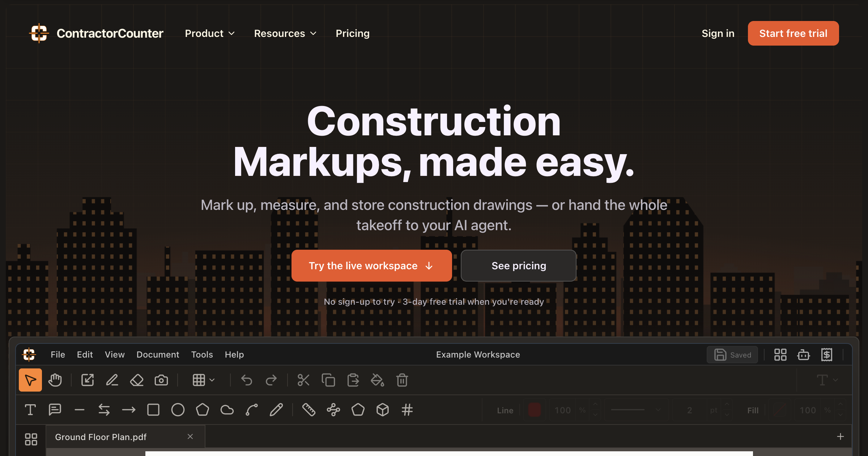This screenshot has height=456, width=868.
Task: Select the arrow pointer tool
Action: 30,380
